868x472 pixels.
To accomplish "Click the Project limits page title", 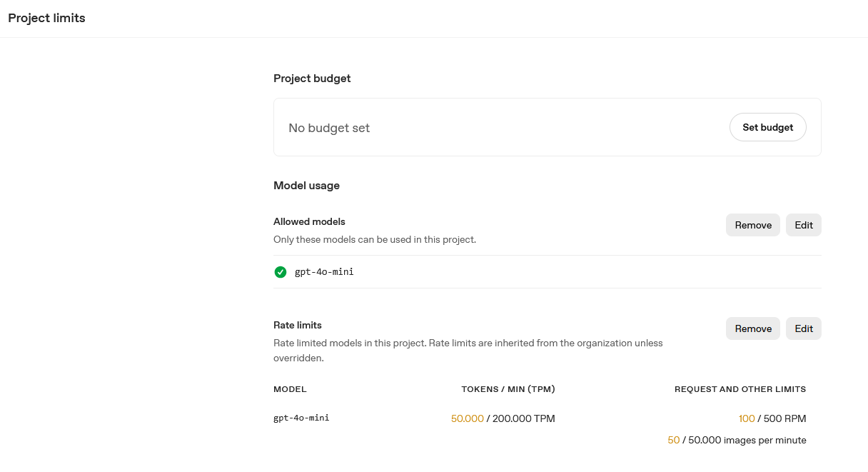I will coord(46,18).
